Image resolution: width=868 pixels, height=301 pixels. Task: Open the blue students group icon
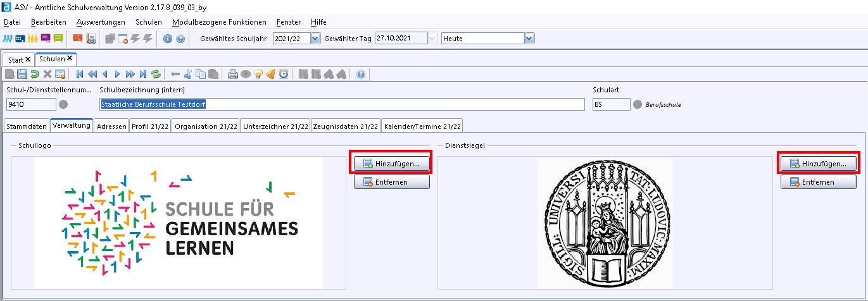pyautogui.click(x=8, y=39)
